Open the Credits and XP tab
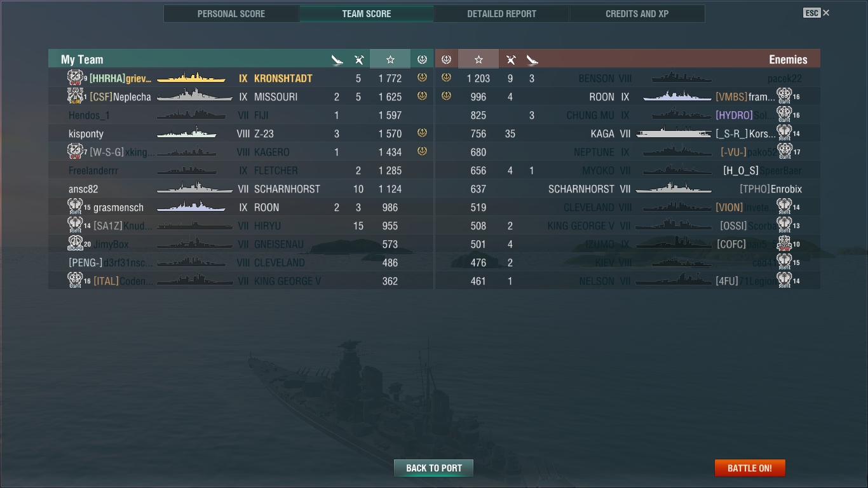The image size is (868, 488). click(x=637, y=13)
